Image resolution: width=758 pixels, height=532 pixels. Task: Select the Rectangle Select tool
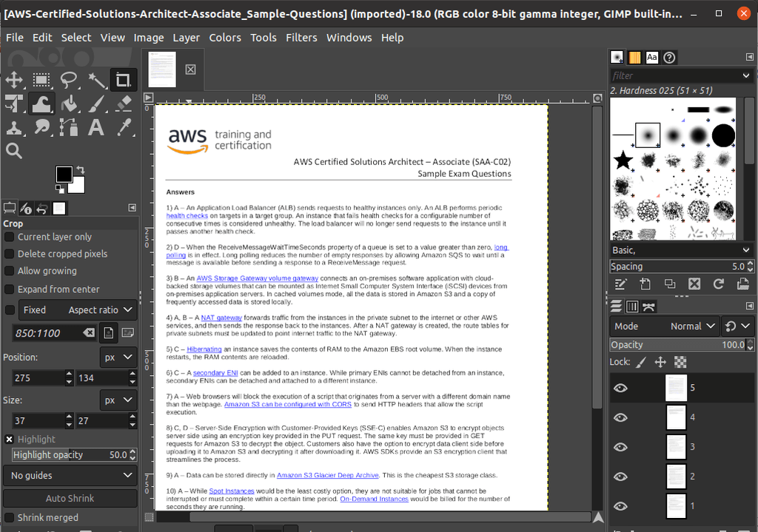[41, 80]
